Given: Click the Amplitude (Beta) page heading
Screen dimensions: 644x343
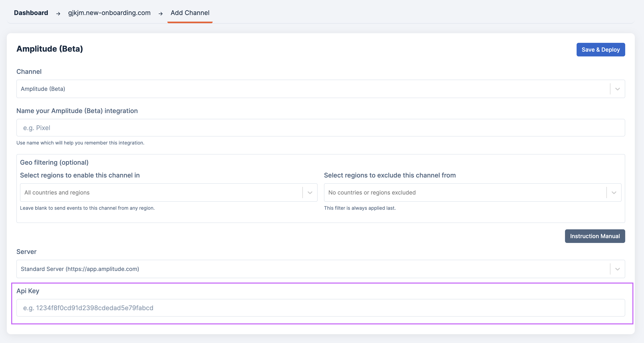Looking at the screenshot, I should (50, 49).
